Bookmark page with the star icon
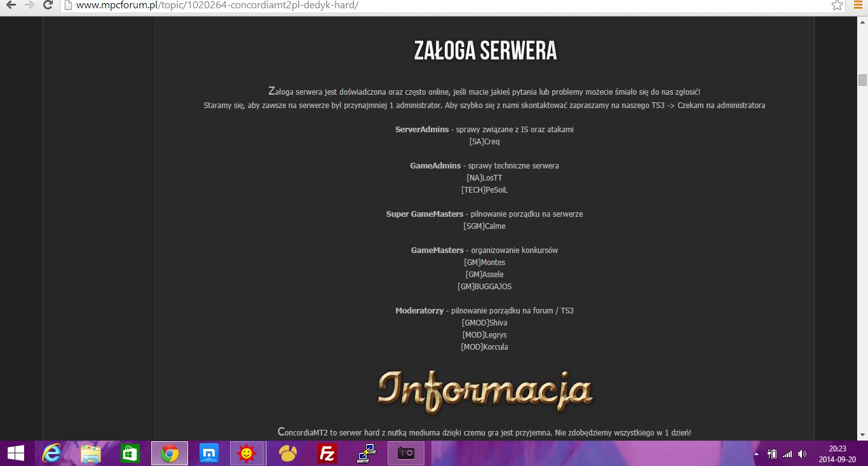This screenshot has height=466, width=868. 837,5
